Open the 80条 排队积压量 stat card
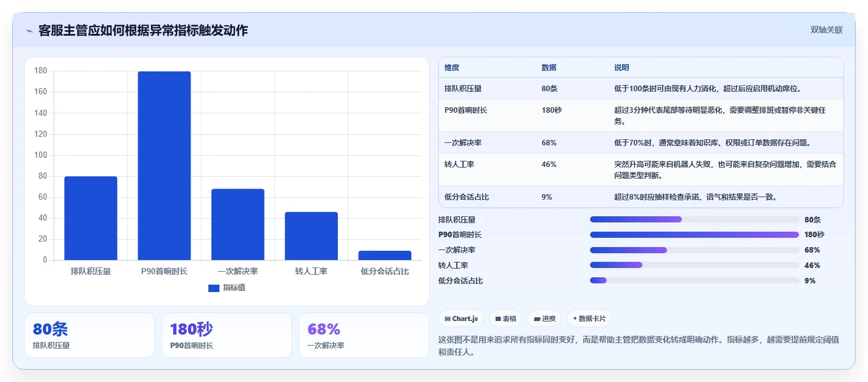868x382 pixels. click(x=89, y=335)
